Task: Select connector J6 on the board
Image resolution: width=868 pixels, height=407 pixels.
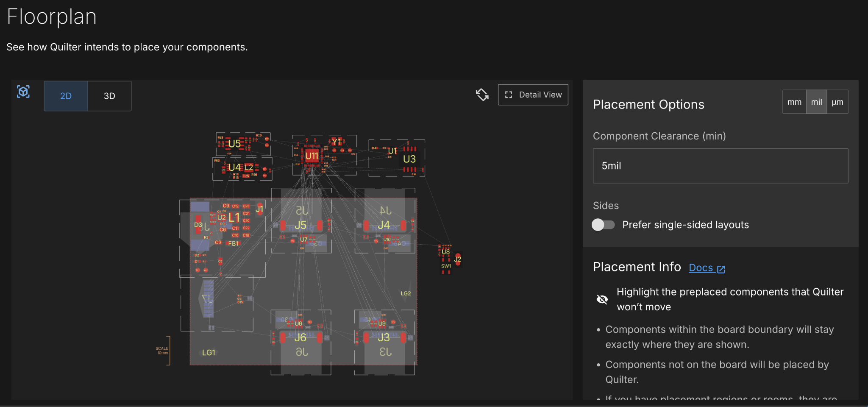Action: coord(300,337)
